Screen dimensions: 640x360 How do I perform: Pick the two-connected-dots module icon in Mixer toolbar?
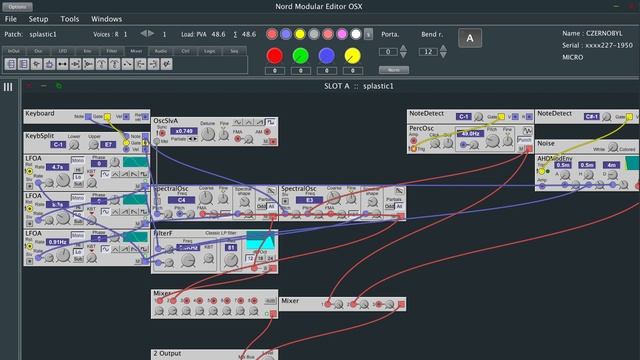(62, 64)
